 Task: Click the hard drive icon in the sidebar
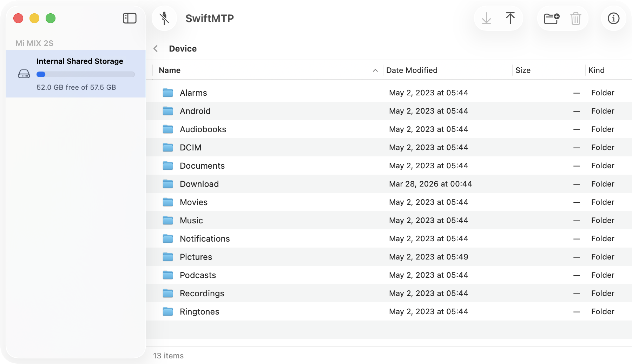(x=23, y=74)
